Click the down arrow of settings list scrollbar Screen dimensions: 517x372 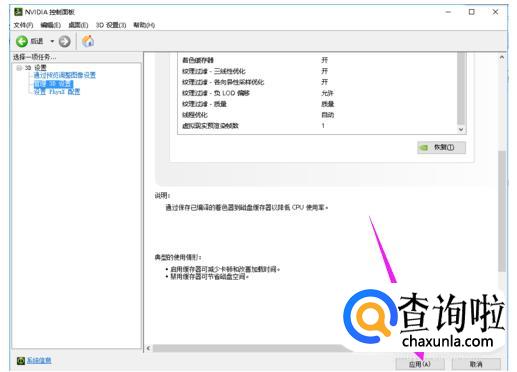pyautogui.click(x=461, y=129)
